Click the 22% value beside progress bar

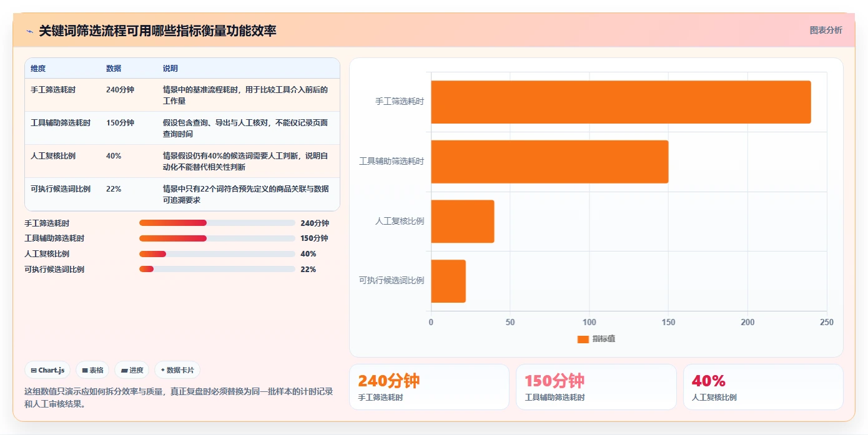point(308,269)
